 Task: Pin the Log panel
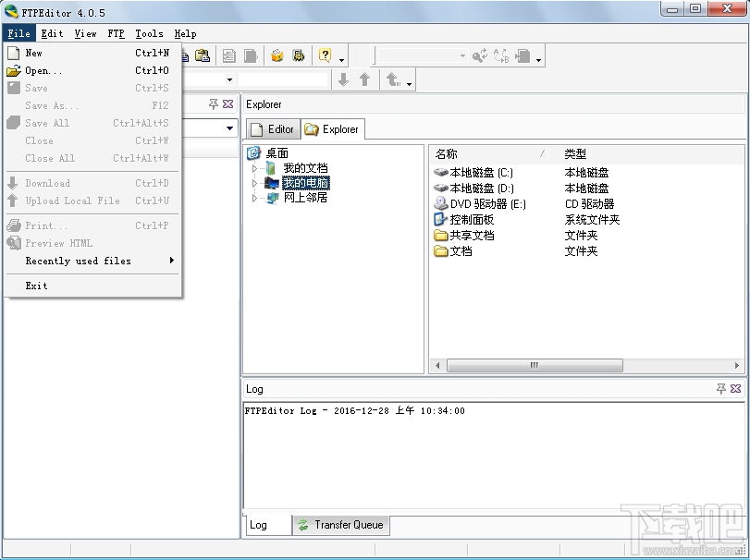point(720,388)
